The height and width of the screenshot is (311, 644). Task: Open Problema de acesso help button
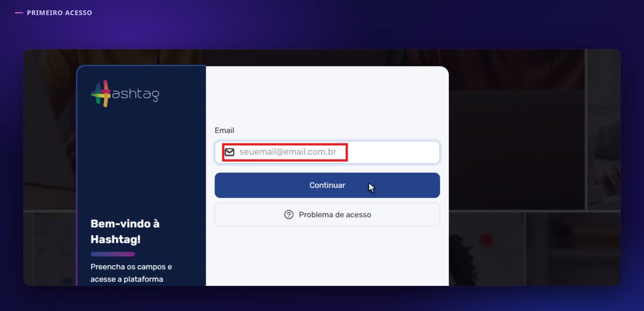click(327, 214)
